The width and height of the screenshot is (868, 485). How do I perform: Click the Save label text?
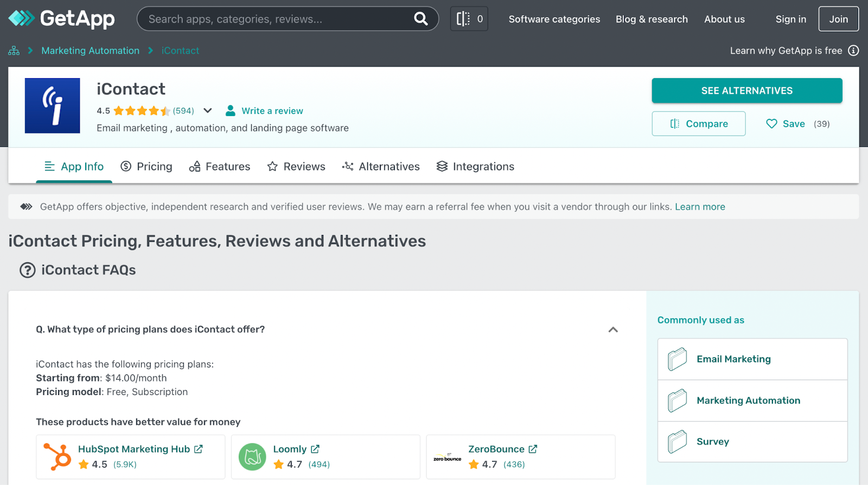click(794, 124)
